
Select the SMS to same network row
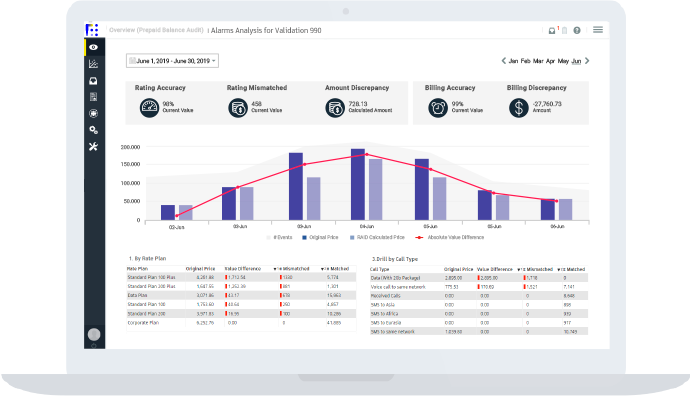coord(479,331)
